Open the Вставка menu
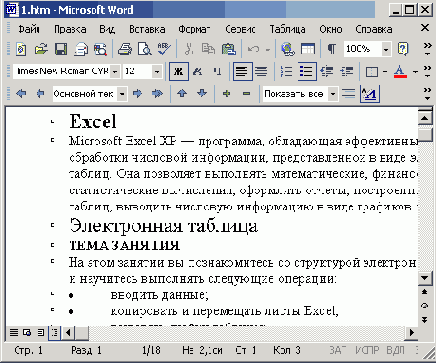This screenshot has width=436, height=363. coord(147,29)
